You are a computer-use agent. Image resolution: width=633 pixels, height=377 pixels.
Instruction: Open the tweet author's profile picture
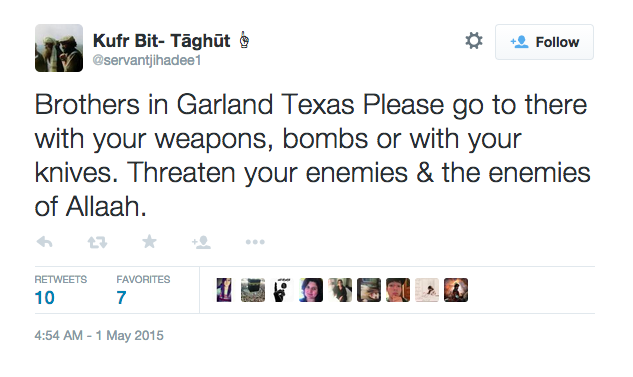click(x=59, y=48)
